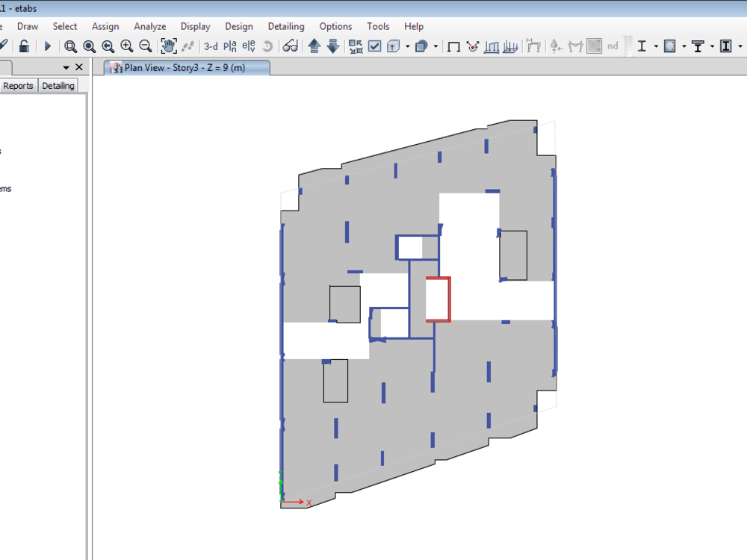Open the Select menu
Image resolution: width=747 pixels, height=560 pixels.
tap(65, 26)
